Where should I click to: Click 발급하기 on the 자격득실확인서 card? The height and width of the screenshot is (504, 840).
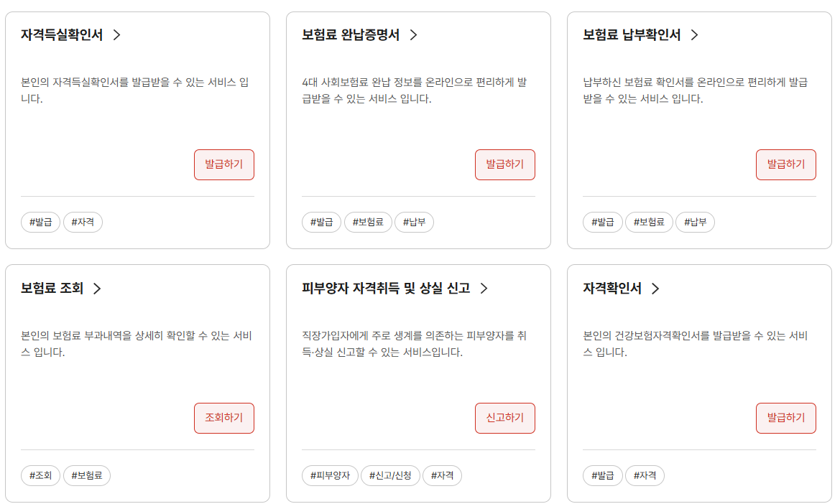(223, 164)
